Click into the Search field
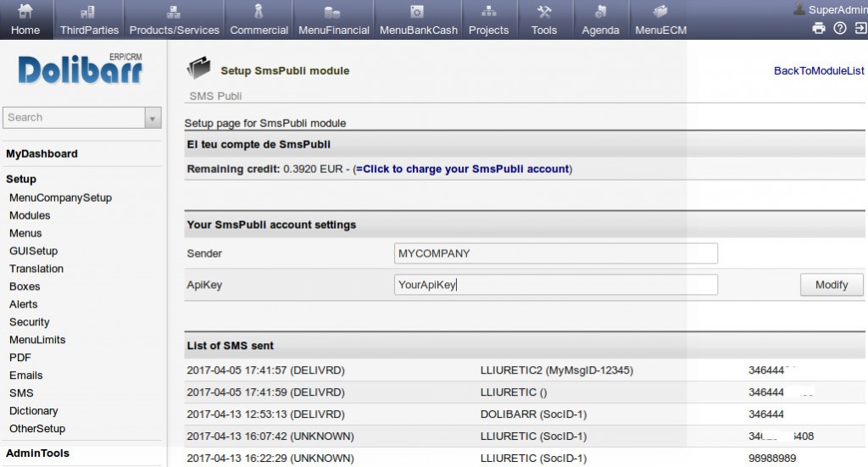Image resolution: width=868 pixels, height=467 pixels. (75, 117)
